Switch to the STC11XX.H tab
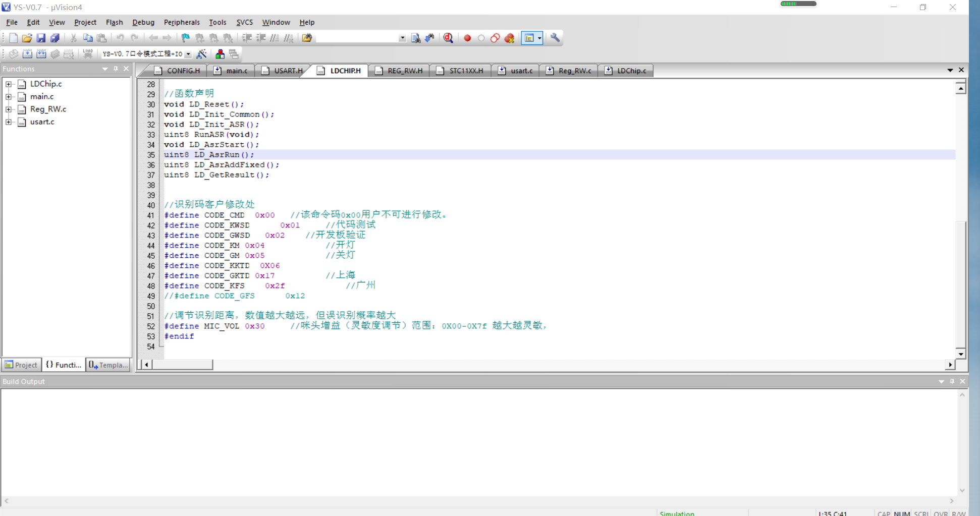Viewport: 980px width, 516px height. pyautogui.click(x=461, y=71)
